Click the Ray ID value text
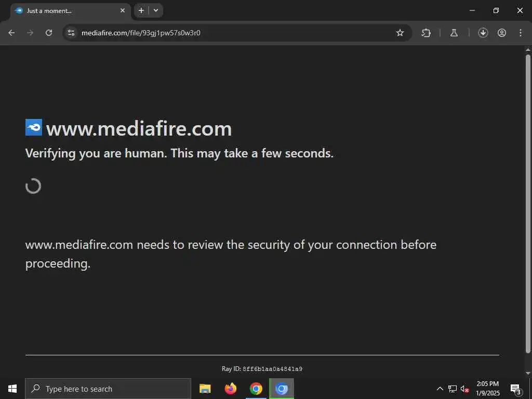 pos(272,369)
